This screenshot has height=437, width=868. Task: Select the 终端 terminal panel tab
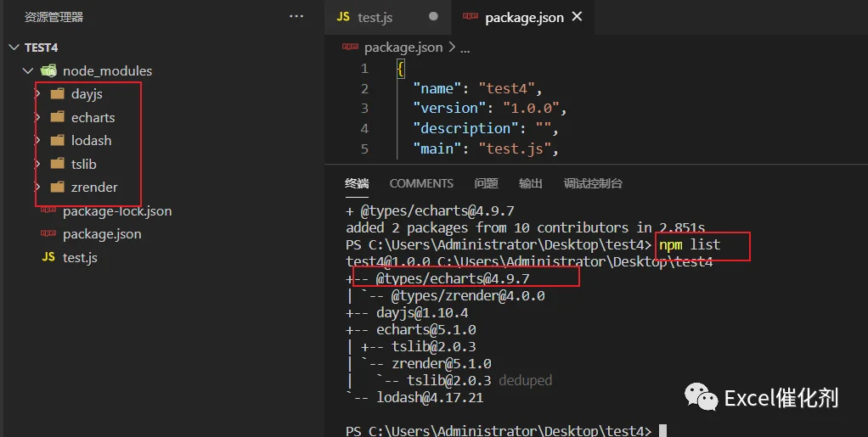(357, 183)
